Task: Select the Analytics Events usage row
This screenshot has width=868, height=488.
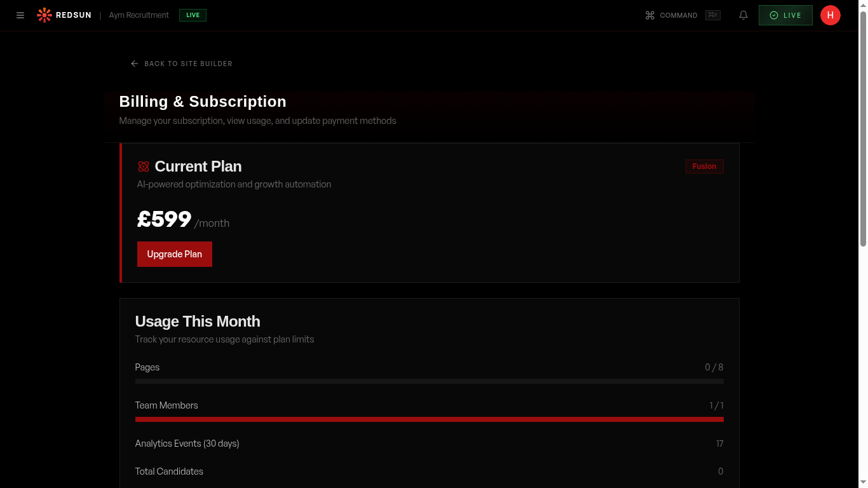Action: click(x=429, y=443)
